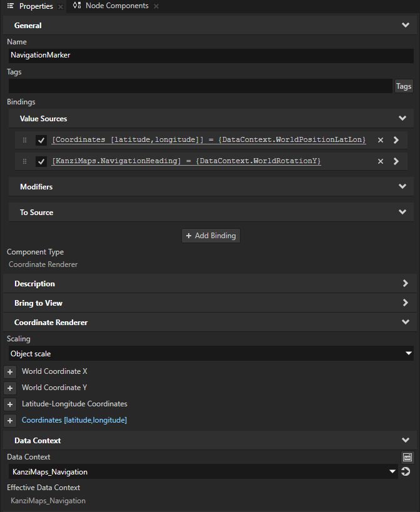Delete the NavigationHeading binding
The width and height of the screenshot is (420, 512).
pos(380,161)
